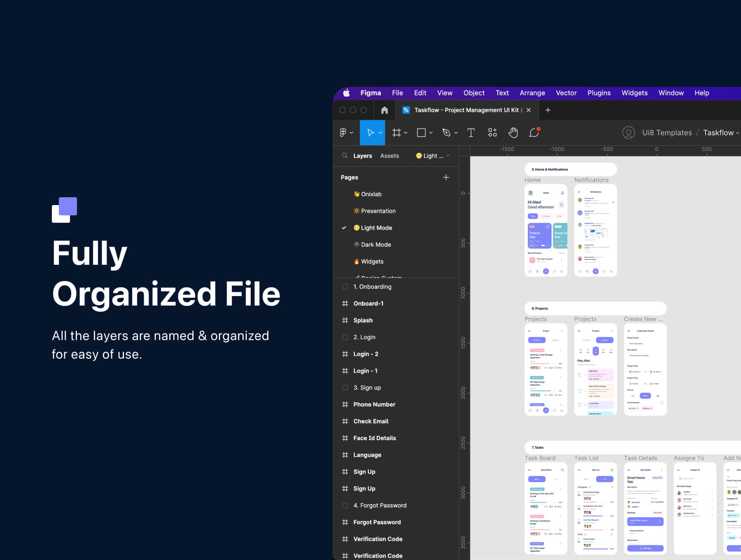Switch to the Dark Mode page

click(x=375, y=245)
